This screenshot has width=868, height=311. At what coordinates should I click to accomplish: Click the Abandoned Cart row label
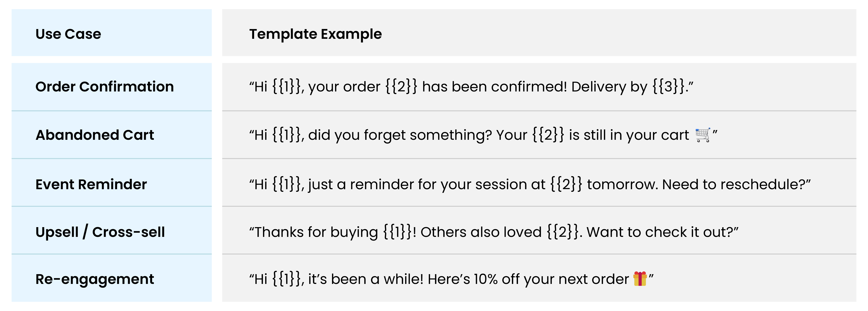[95, 135]
